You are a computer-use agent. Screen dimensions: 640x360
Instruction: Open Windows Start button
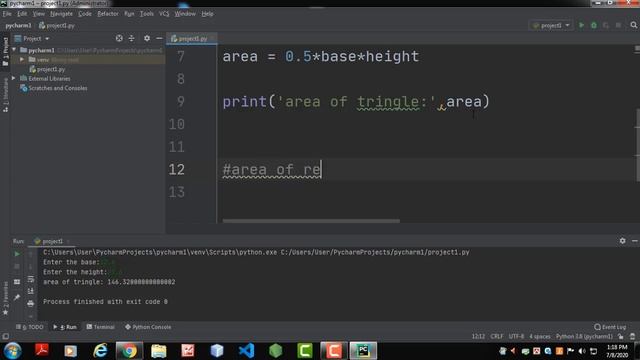[12, 351]
